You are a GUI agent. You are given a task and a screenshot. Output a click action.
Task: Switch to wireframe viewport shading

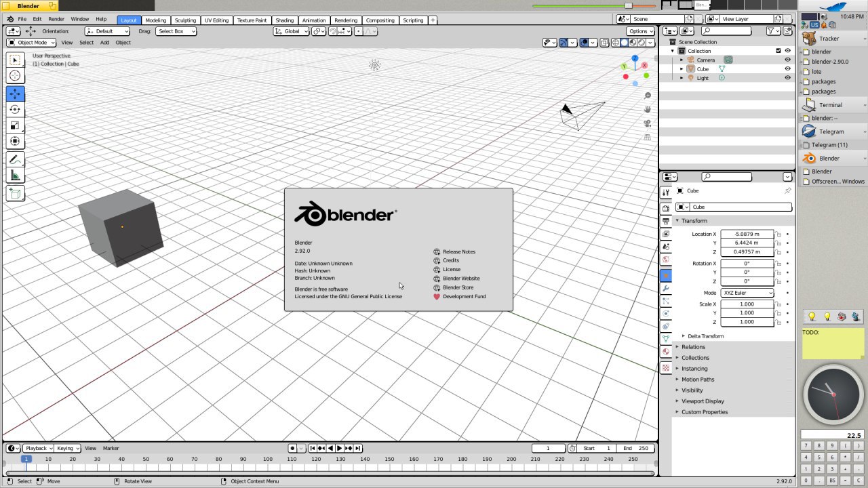[x=615, y=42]
